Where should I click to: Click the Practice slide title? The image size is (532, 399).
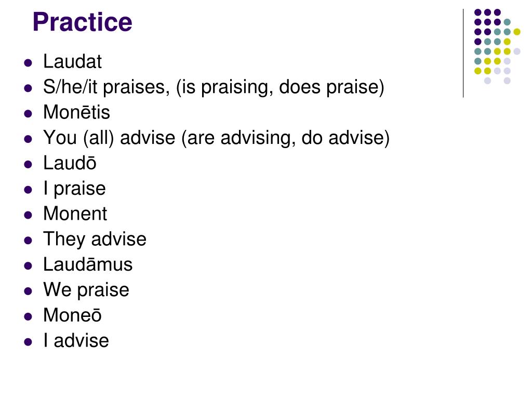pyautogui.click(x=82, y=22)
